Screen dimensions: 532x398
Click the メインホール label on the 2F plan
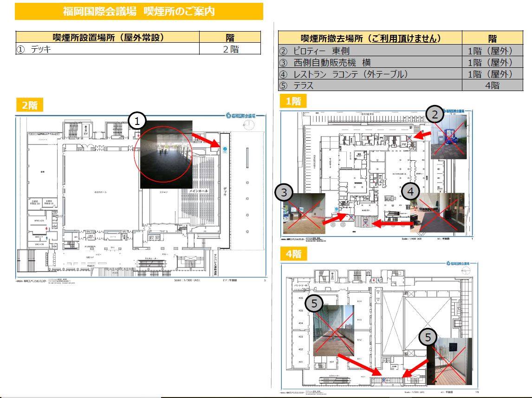[199, 191]
